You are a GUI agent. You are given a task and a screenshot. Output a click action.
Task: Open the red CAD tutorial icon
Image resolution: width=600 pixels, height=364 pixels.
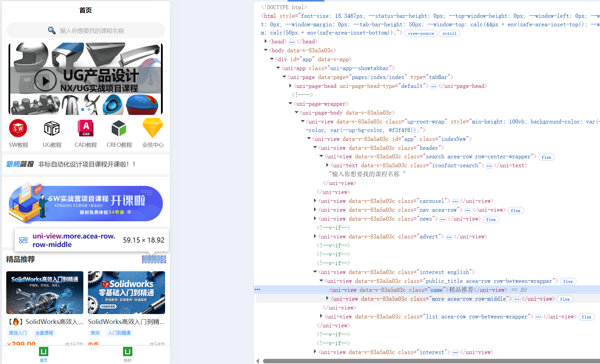[86, 128]
